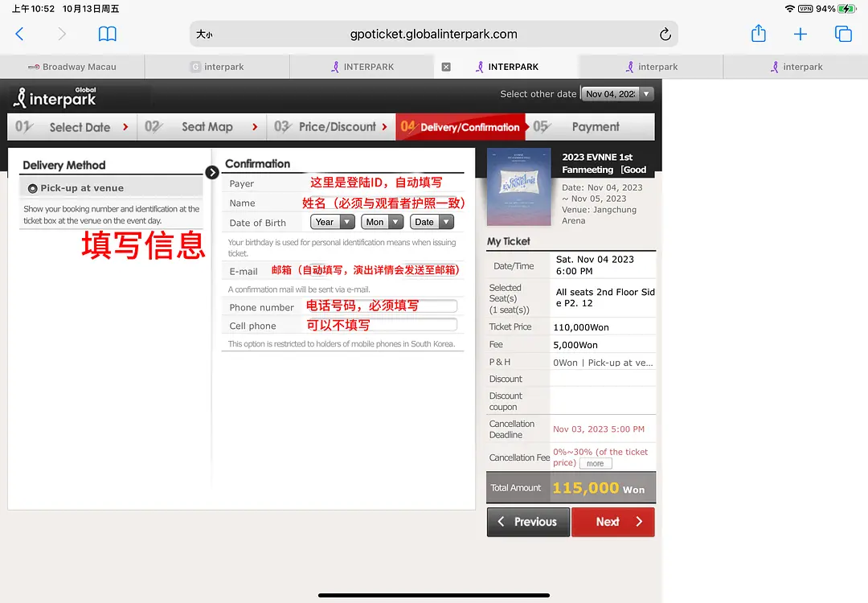Switch to the first lowercase interpark tab

pyautogui.click(x=217, y=67)
